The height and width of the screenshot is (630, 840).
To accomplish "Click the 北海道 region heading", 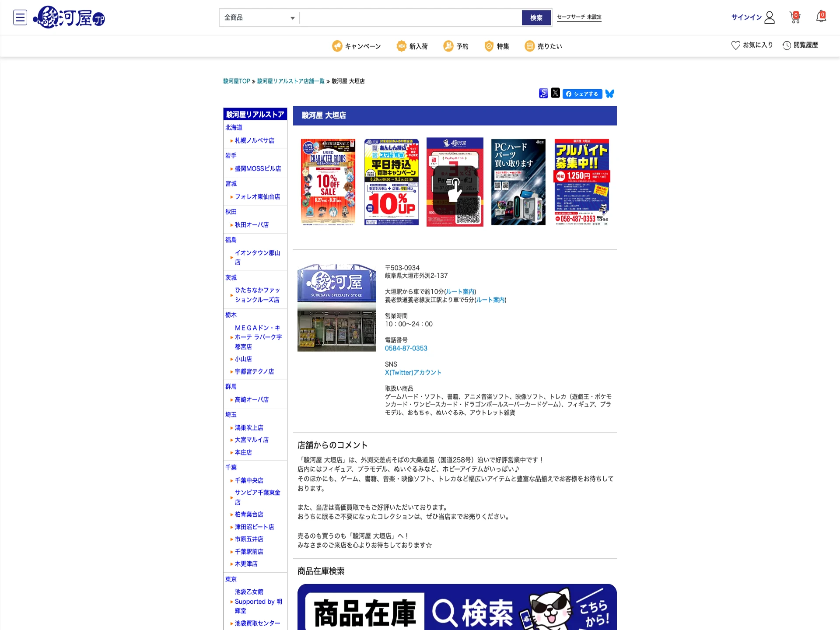I will (x=234, y=127).
